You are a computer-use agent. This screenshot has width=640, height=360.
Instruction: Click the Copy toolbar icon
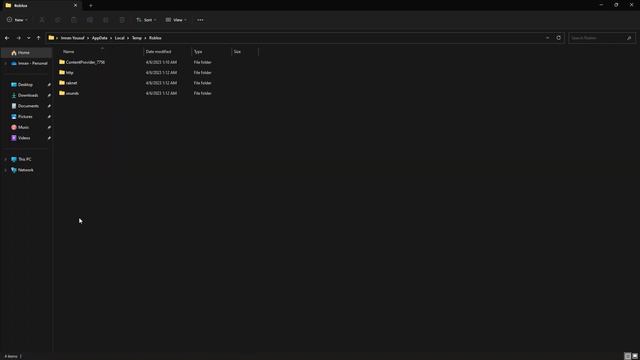tap(58, 20)
